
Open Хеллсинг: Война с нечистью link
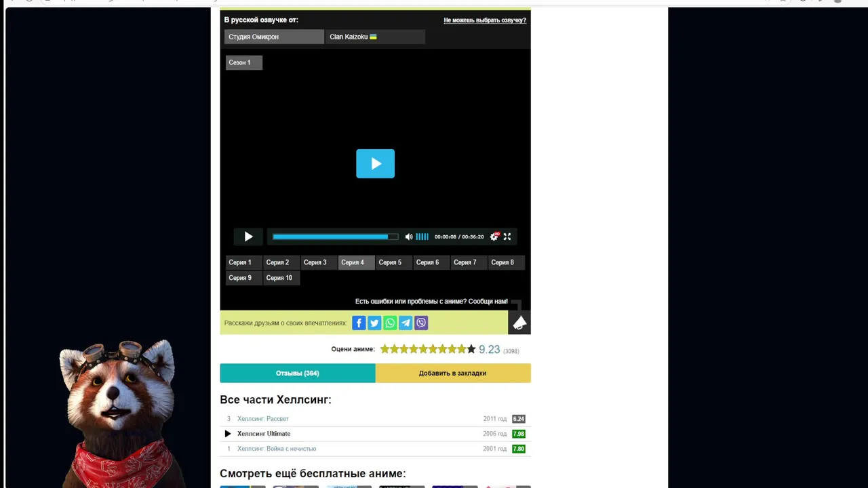277,449
